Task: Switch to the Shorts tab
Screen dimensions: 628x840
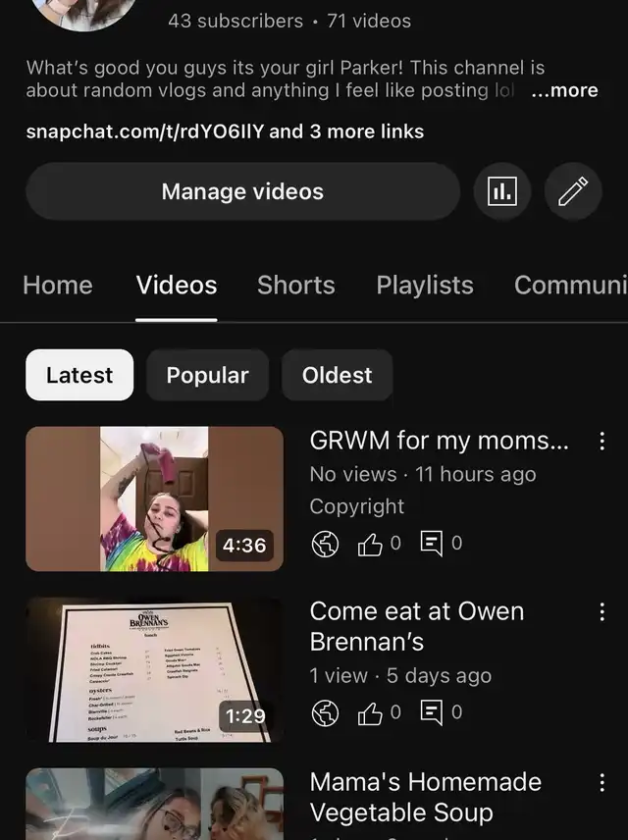Action: [295, 285]
